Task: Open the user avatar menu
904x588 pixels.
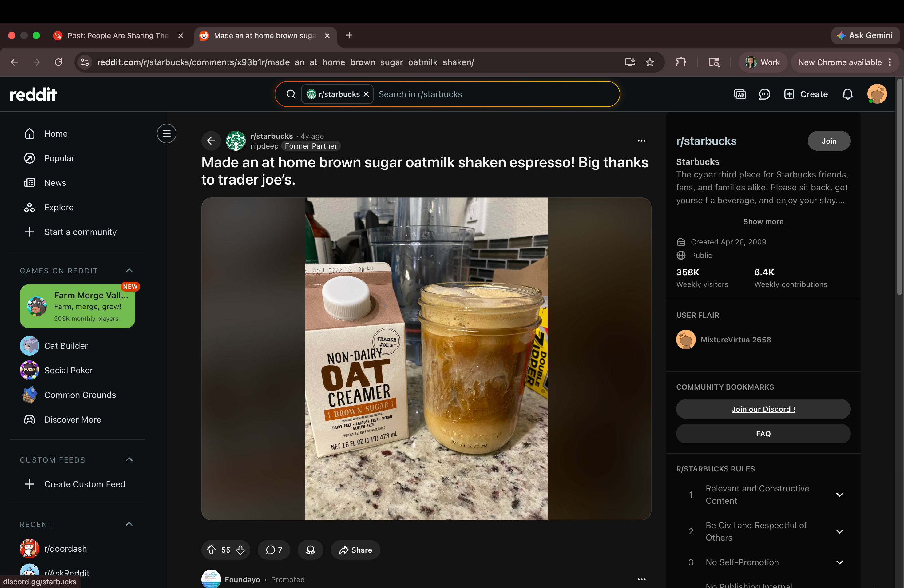Action: (877, 94)
